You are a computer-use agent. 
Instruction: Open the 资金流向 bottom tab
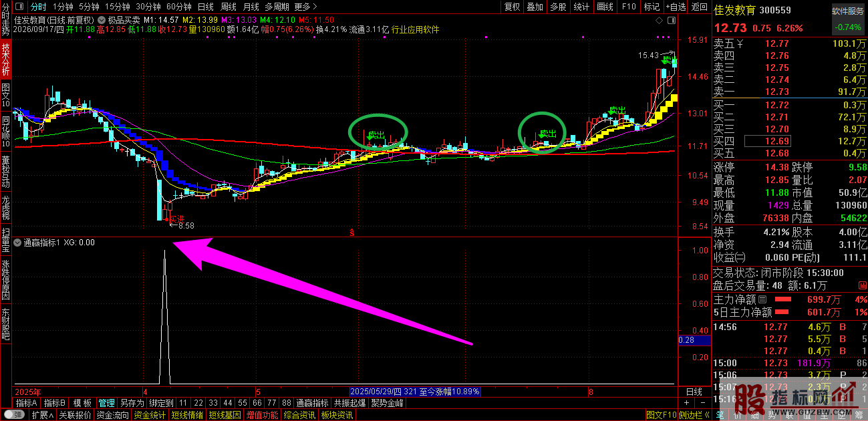click(112, 415)
